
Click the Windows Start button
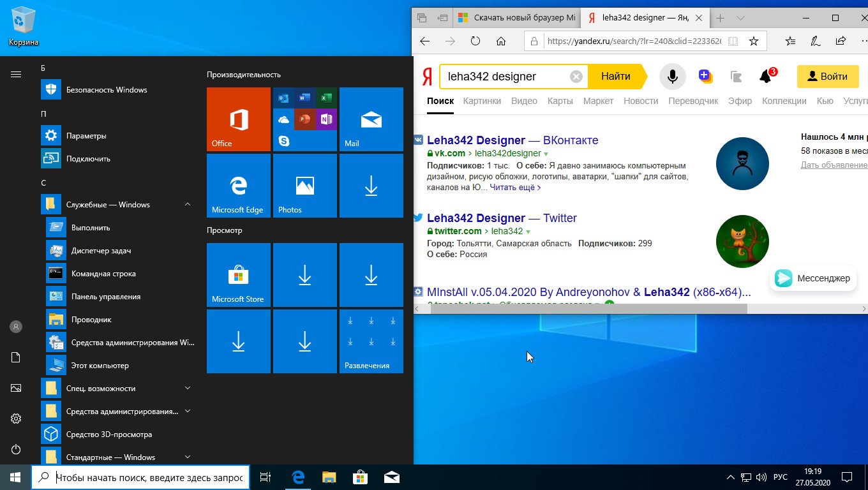[15, 477]
